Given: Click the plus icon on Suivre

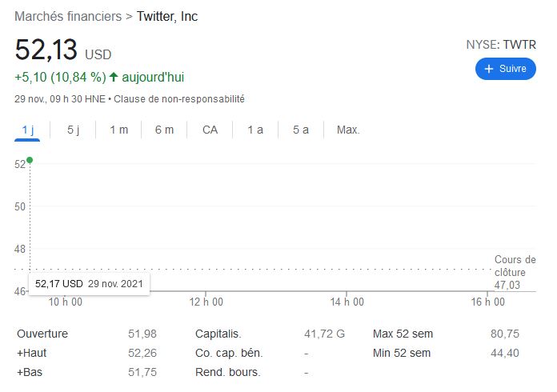Looking at the screenshot, I should [x=488, y=69].
